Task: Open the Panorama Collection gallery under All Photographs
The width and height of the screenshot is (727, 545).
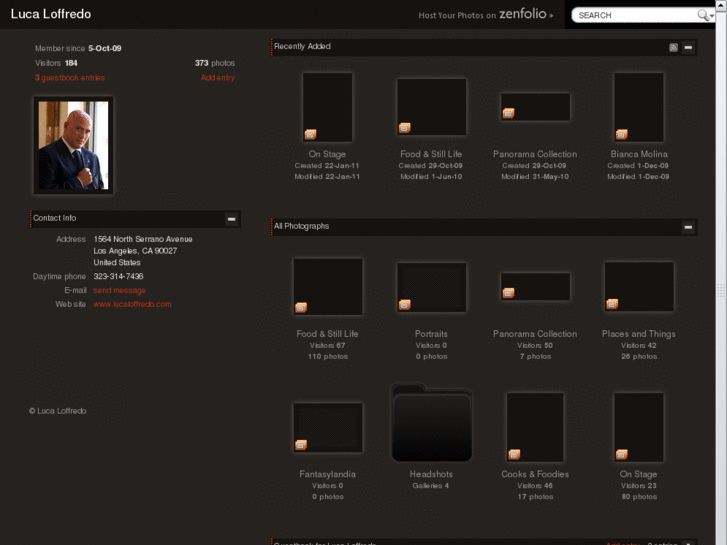Action: point(535,287)
